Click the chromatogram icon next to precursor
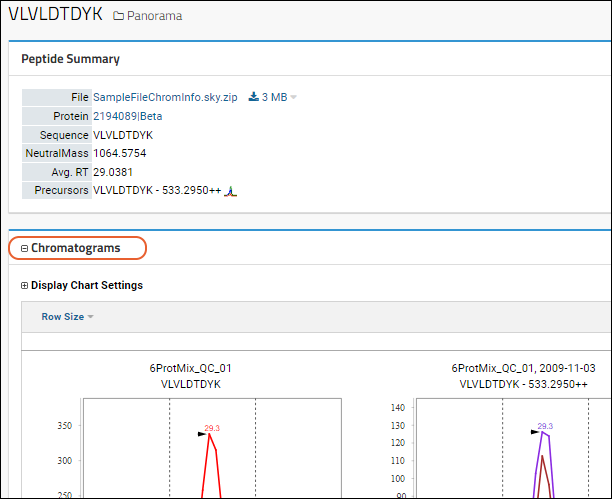 click(x=230, y=191)
